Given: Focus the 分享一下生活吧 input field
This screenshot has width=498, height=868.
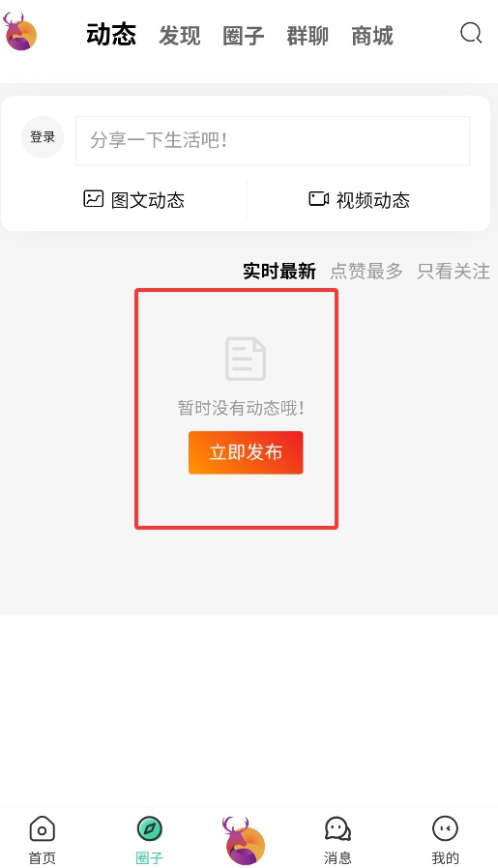Looking at the screenshot, I should point(273,140).
